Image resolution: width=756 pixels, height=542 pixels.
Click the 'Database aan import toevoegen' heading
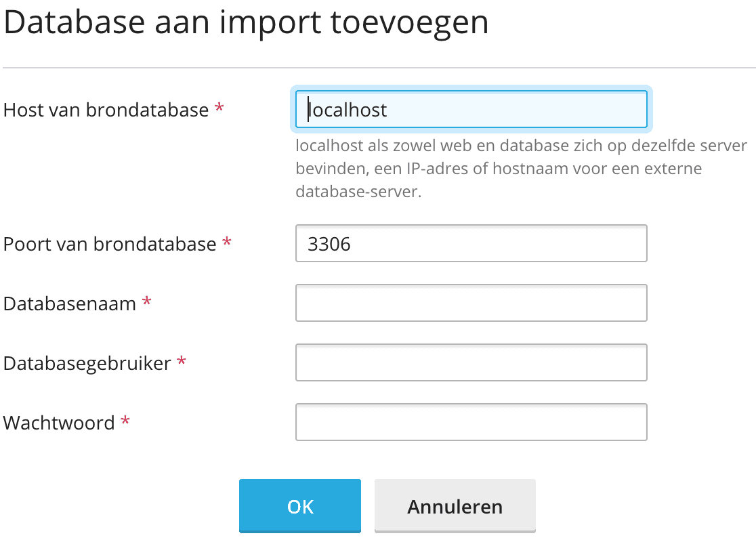pos(246,23)
